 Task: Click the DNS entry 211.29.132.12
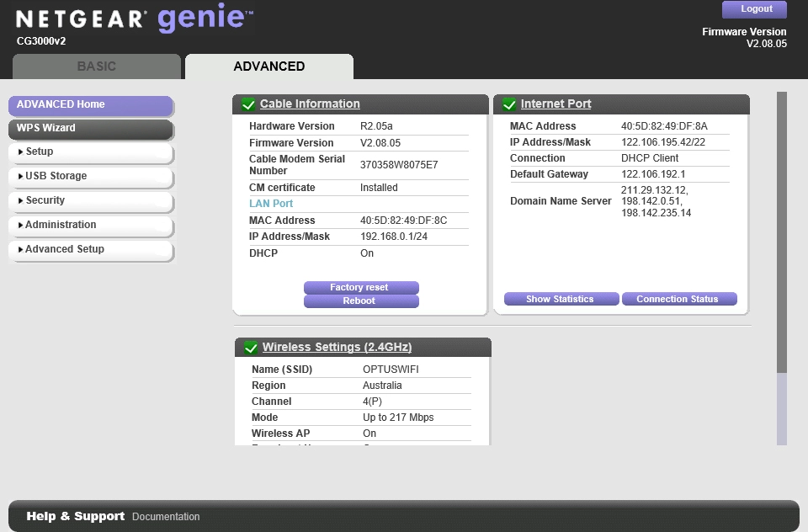[x=655, y=190]
